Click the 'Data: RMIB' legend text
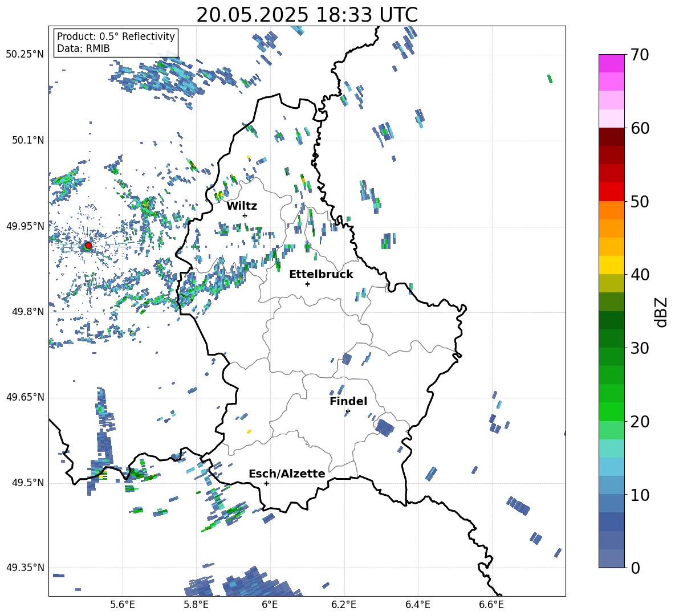 (x=83, y=48)
